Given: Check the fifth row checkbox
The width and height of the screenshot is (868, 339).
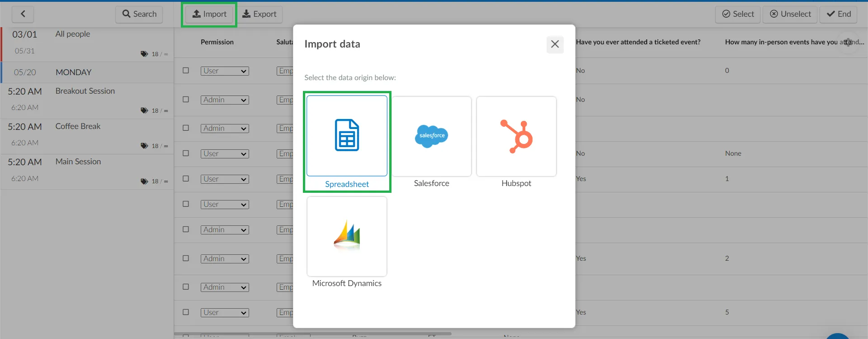Looking at the screenshot, I should click(186, 179).
